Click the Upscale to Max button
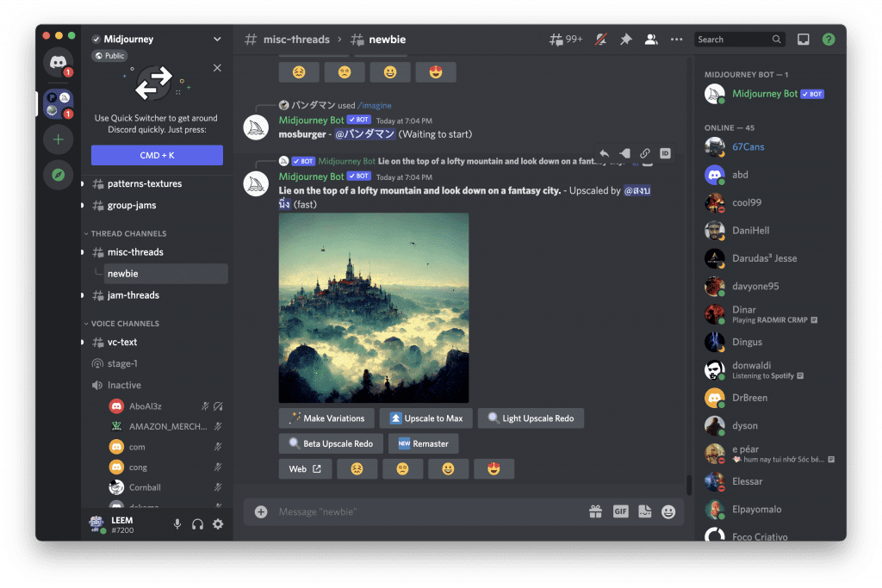Viewport: 882px width, 588px height. click(x=425, y=418)
